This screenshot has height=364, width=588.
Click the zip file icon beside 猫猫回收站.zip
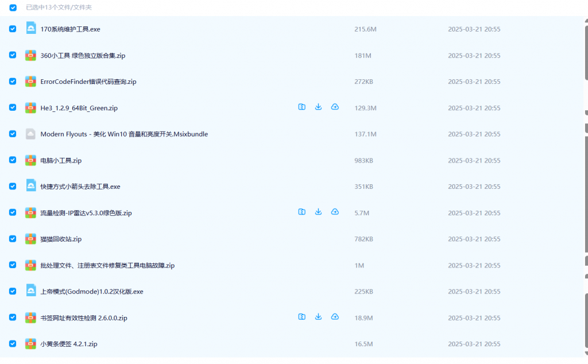coord(30,239)
